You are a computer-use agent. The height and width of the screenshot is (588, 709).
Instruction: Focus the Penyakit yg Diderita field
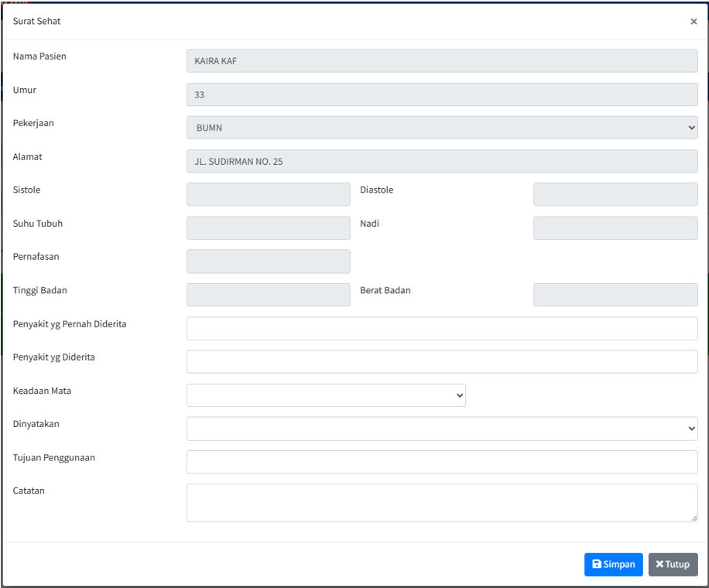click(441, 361)
